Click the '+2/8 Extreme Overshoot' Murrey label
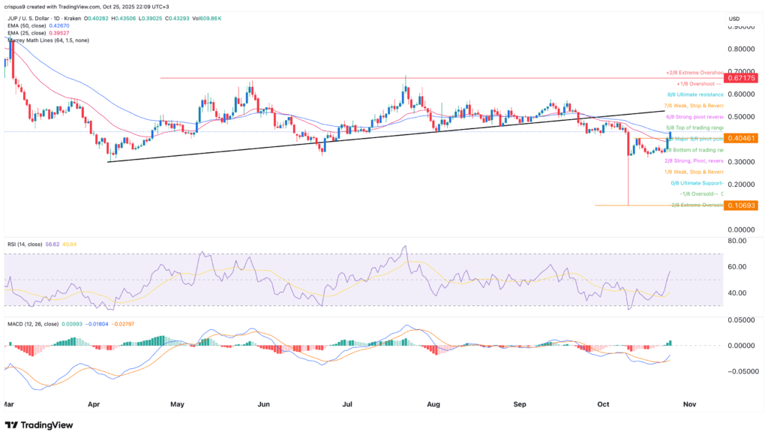Screen dimensions: 768x438 [x=695, y=73]
